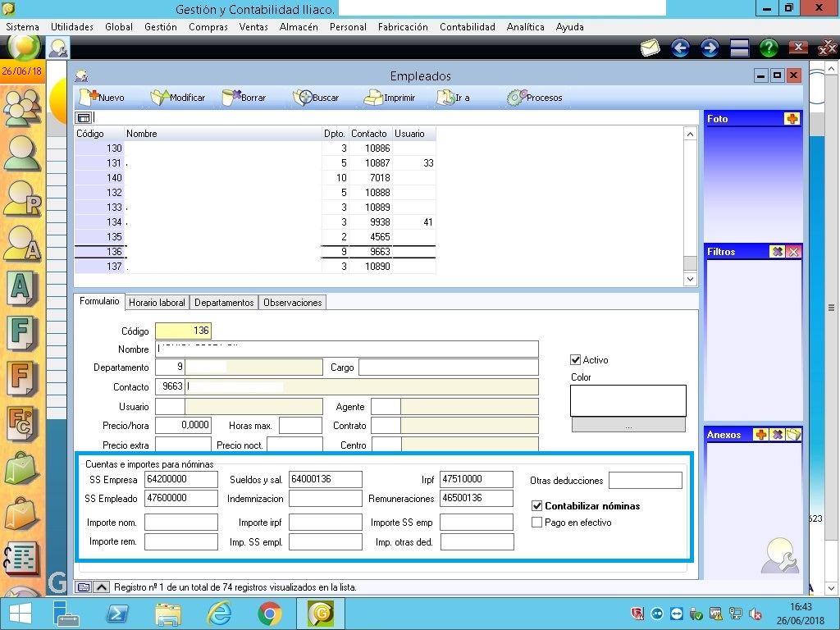This screenshot has width=840, height=630.
Task: Click the red double-X close-all icon
Action: tap(827, 48)
